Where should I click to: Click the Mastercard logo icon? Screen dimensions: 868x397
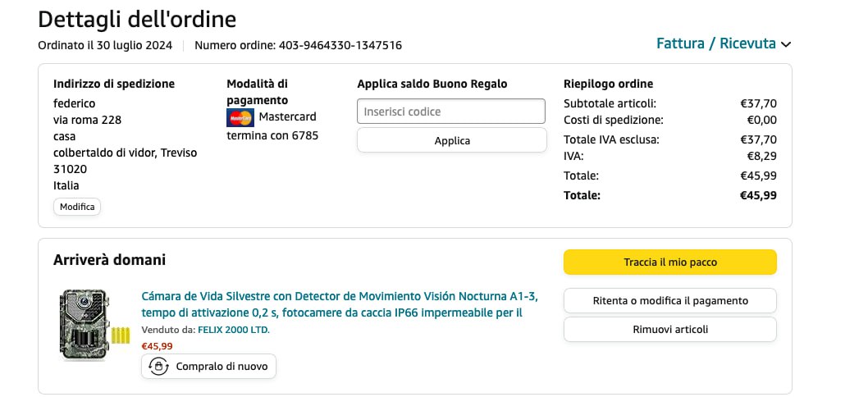(x=240, y=117)
